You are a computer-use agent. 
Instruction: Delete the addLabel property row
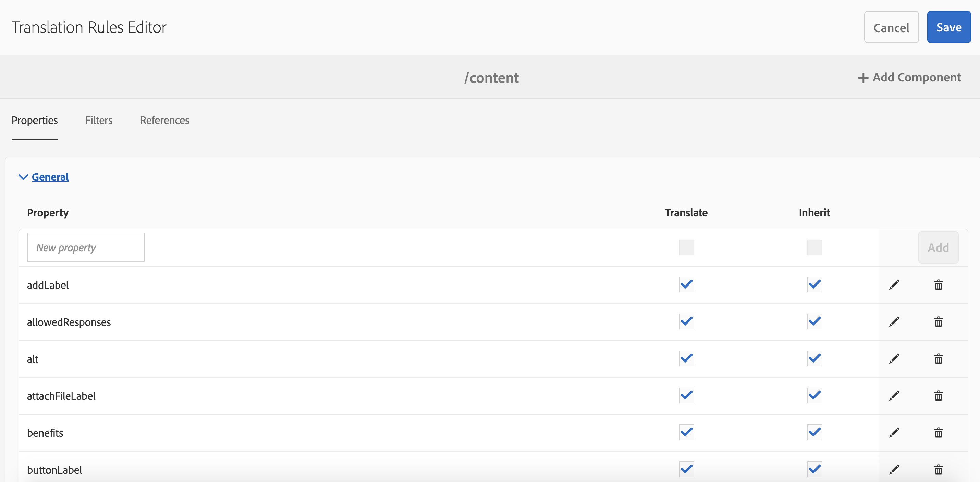(938, 285)
